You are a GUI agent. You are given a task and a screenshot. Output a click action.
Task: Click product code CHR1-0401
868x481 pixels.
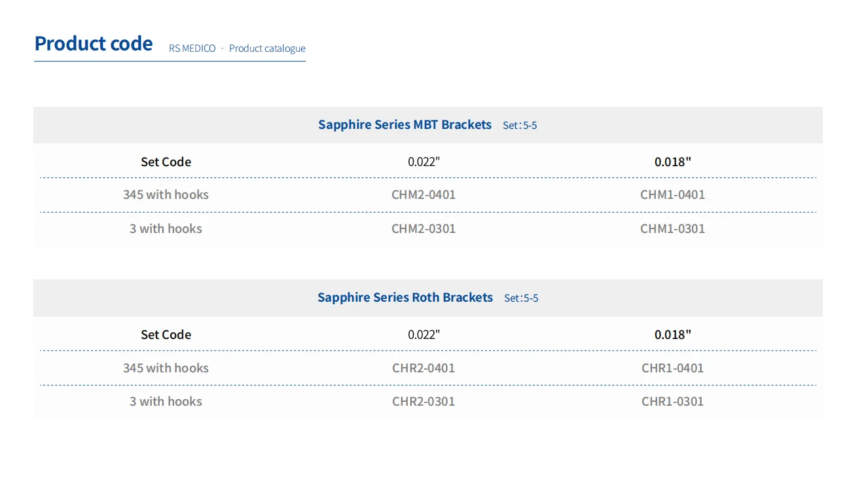[x=672, y=368]
